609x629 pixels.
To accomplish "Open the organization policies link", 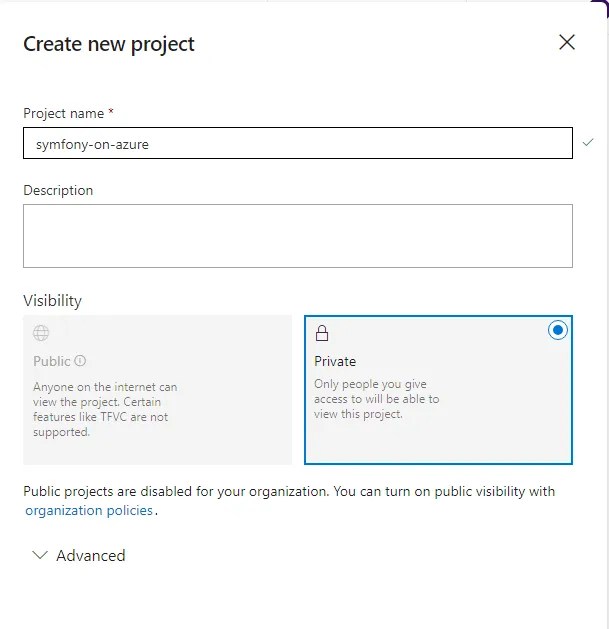I will tap(89, 510).
